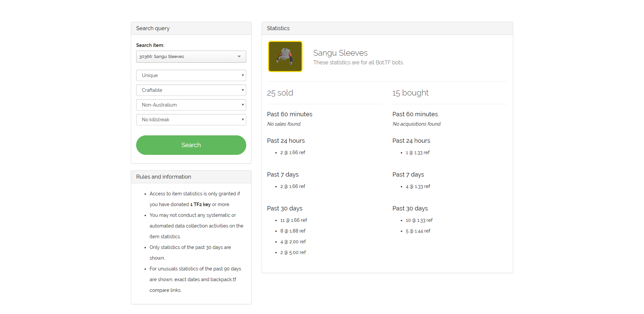Click the 'Statistics' panel header
Viewport: 644px width, 314px height.
(387, 28)
